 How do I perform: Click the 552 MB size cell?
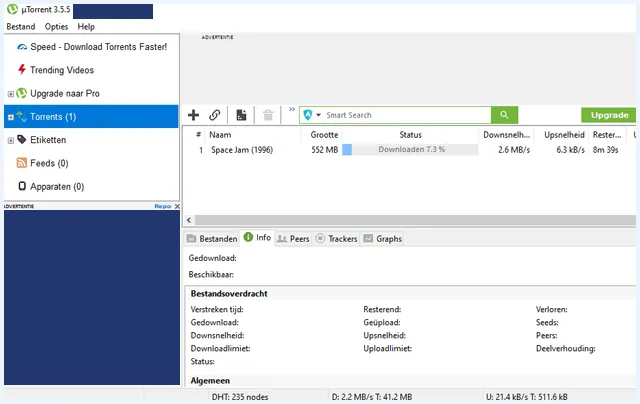click(x=325, y=150)
